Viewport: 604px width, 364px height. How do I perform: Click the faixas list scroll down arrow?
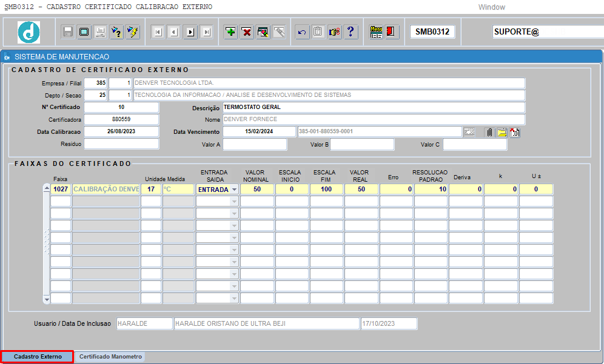coord(47,299)
